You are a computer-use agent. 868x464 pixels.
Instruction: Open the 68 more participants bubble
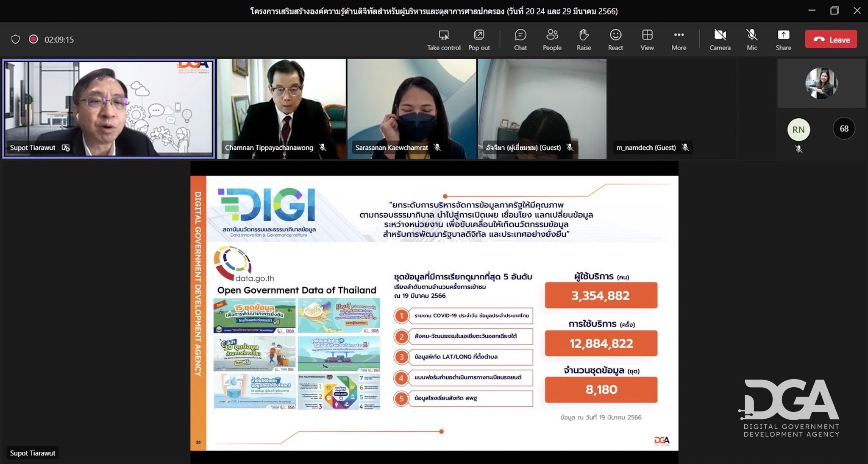point(844,129)
